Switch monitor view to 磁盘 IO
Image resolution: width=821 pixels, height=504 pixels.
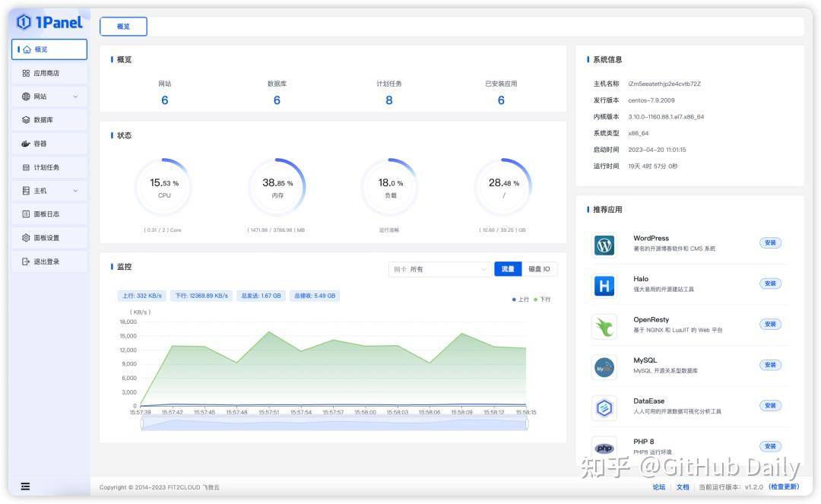click(x=539, y=269)
